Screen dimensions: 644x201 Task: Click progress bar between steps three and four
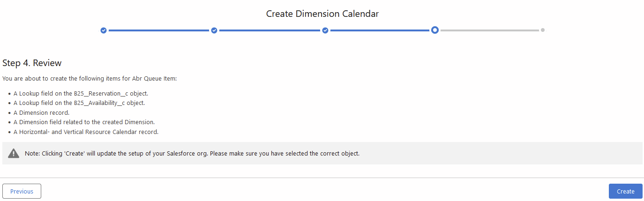tap(380, 30)
